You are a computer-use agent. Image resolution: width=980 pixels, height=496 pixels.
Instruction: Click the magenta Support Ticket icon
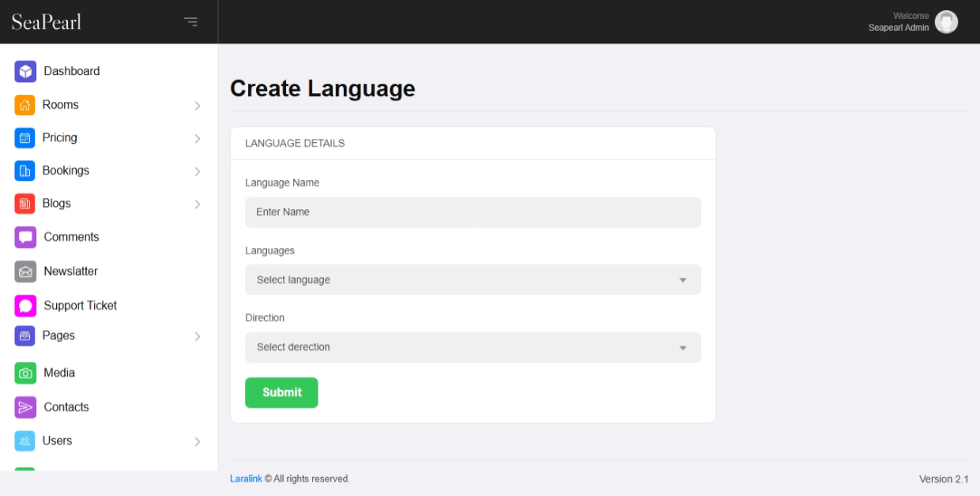(x=25, y=306)
